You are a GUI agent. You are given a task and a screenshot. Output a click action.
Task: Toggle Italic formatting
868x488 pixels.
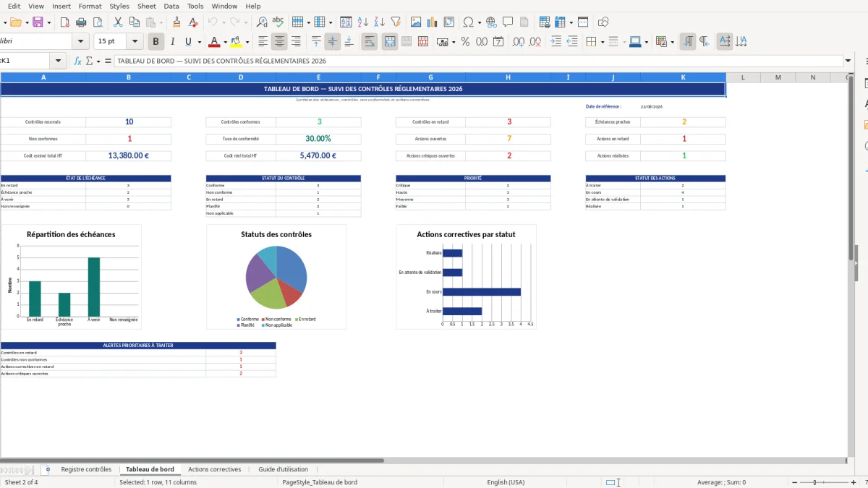coord(172,42)
